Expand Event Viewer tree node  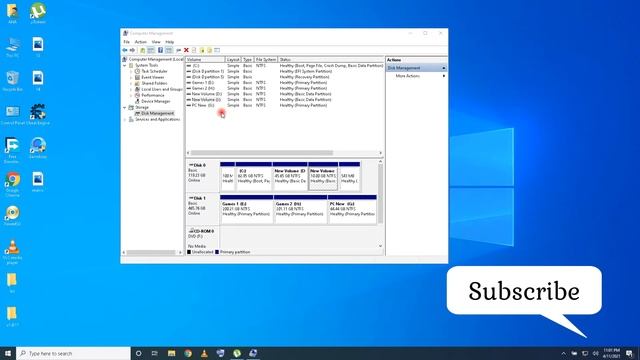point(131,77)
